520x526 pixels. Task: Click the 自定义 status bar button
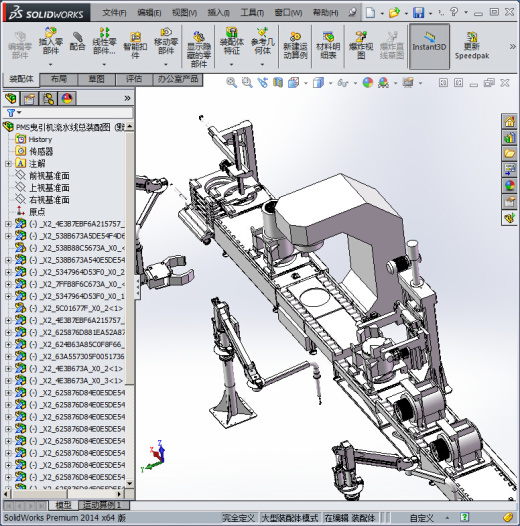[421, 518]
